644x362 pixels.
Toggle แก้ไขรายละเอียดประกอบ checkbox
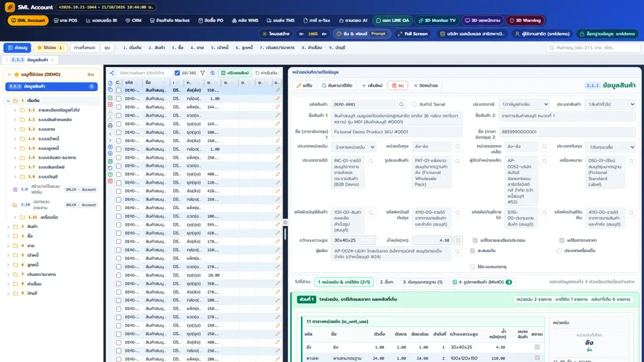click(x=475, y=240)
